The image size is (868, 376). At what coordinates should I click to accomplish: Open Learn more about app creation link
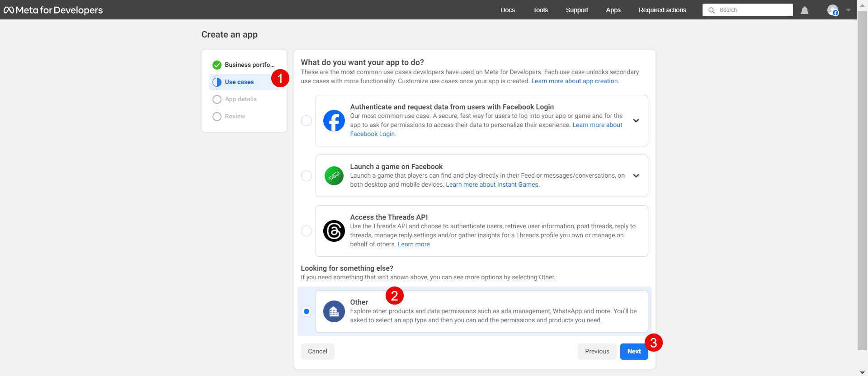coord(575,81)
